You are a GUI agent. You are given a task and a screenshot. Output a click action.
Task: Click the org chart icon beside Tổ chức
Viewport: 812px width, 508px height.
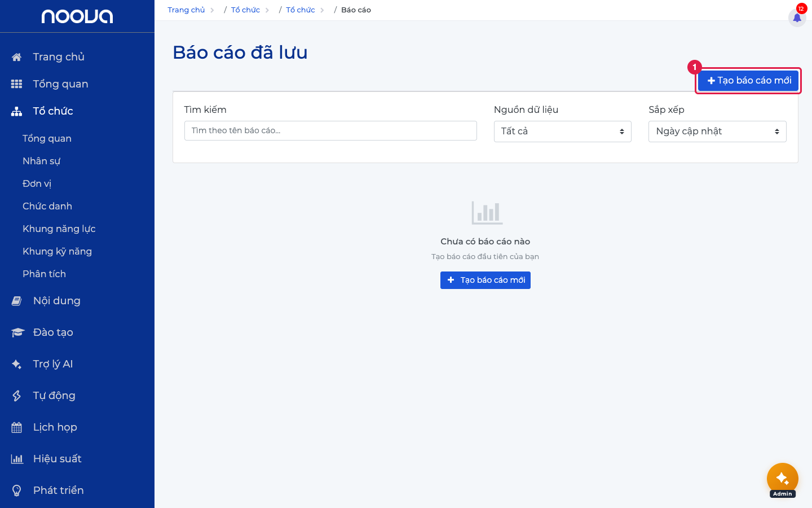17,111
